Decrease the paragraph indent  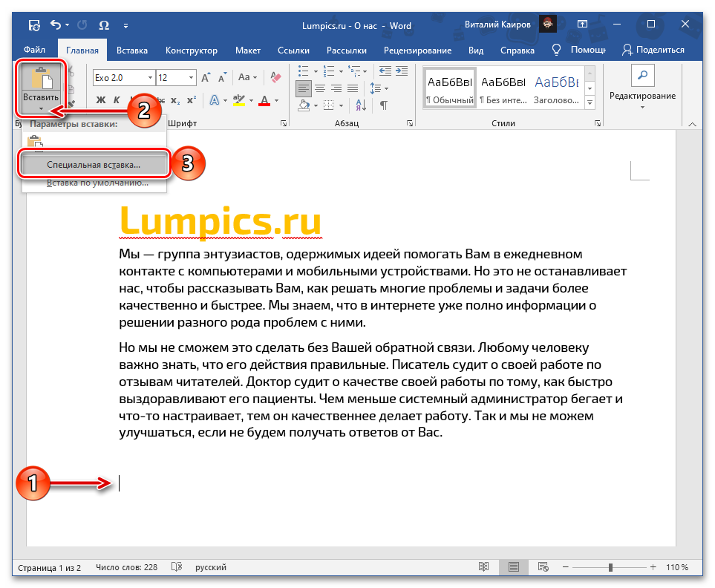[x=385, y=71]
